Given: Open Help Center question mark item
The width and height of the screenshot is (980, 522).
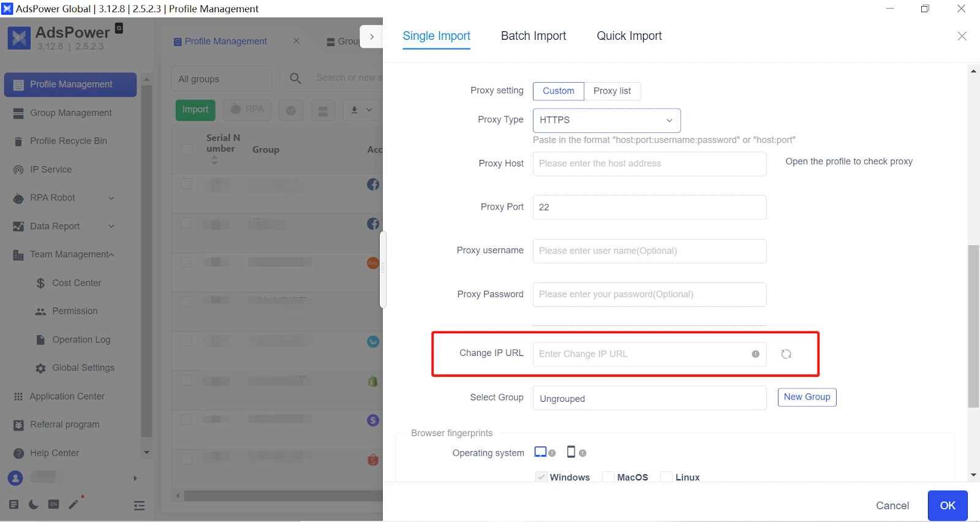Looking at the screenshot, I should [x=47, y=453].
